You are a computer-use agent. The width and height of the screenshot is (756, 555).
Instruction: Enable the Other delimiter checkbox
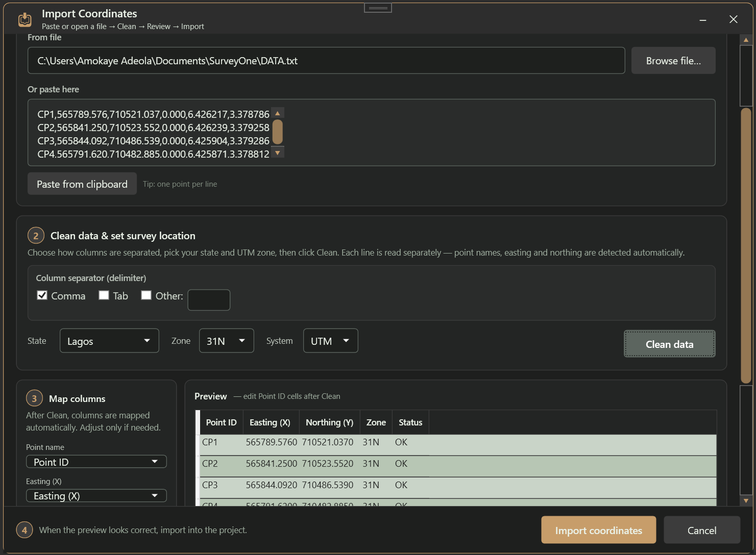coord(147,295)
